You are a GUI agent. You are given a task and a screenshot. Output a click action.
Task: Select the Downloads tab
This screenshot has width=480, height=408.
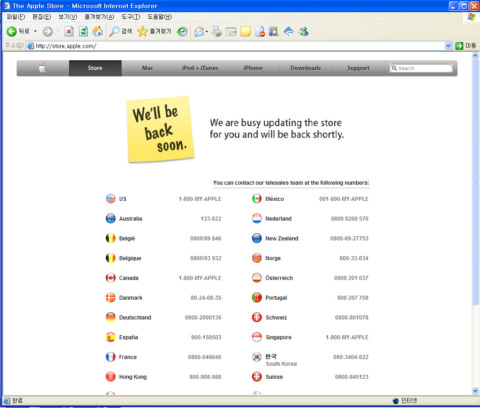[306, 68]
